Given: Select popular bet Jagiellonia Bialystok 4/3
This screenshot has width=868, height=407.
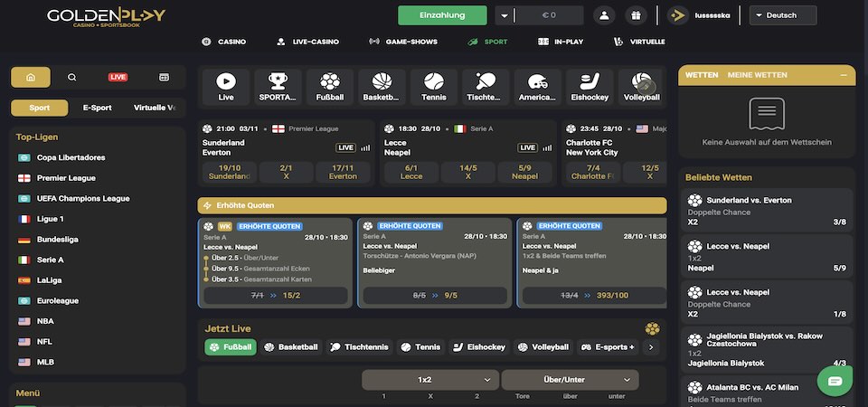Looking at the screenshot, I should 768,352.
